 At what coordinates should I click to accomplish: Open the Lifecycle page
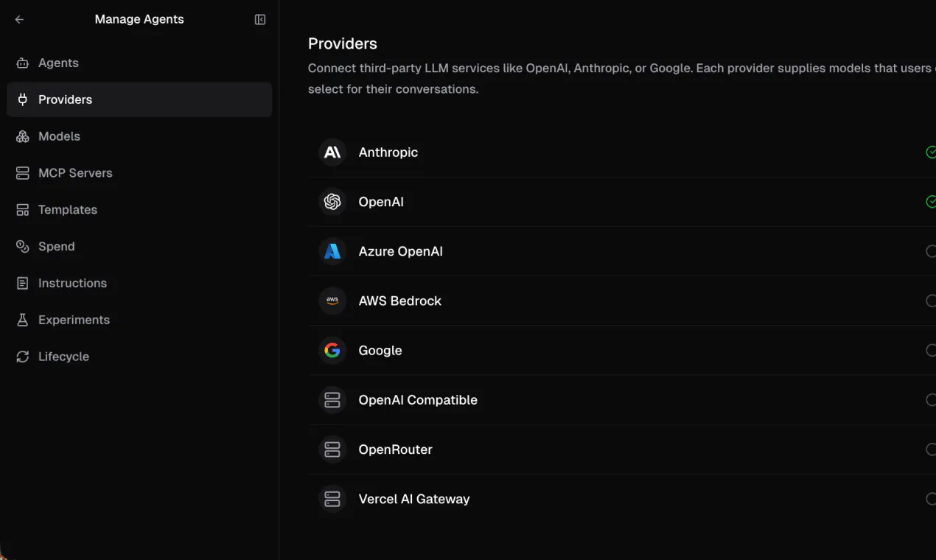coord(139,357)
